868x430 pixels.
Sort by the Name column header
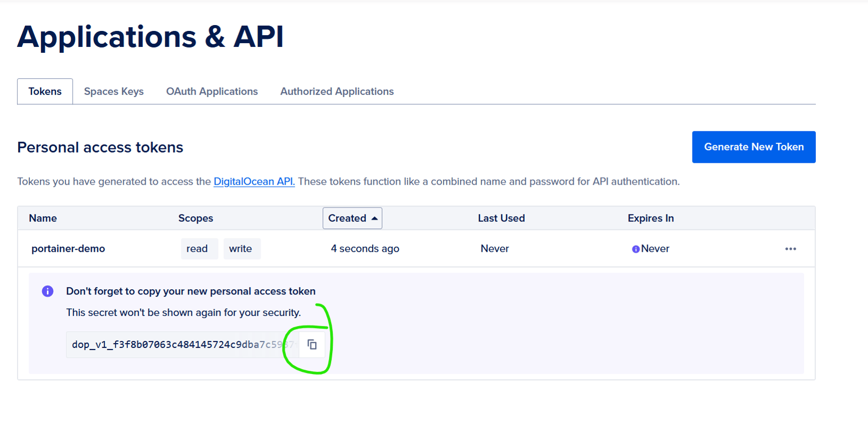[x=43, y=218]
